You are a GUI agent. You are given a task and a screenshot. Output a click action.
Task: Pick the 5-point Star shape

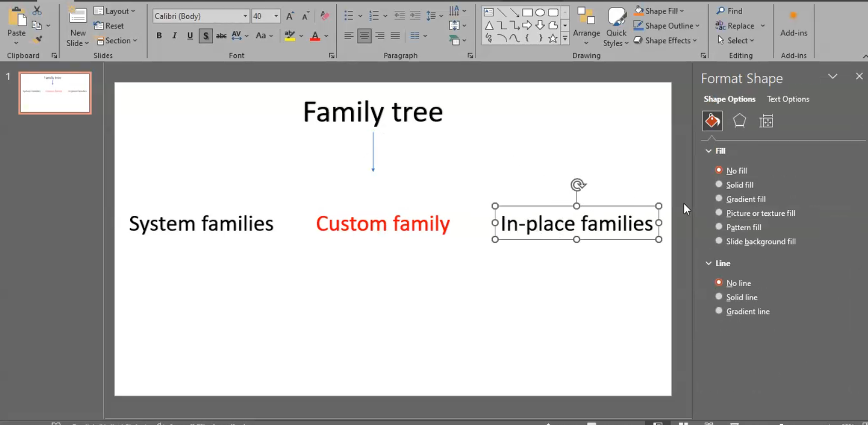pyautogui.click(x=552, y=38)
